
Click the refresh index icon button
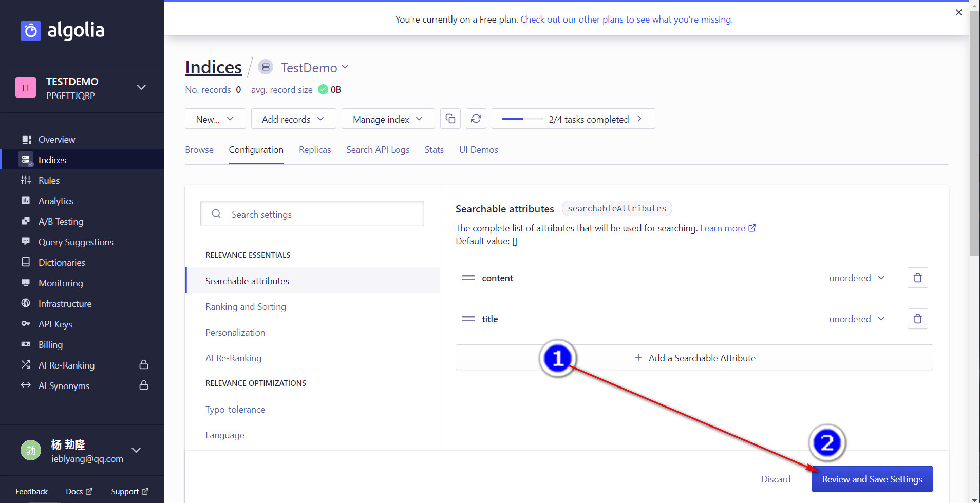click(x=476, y=119)
